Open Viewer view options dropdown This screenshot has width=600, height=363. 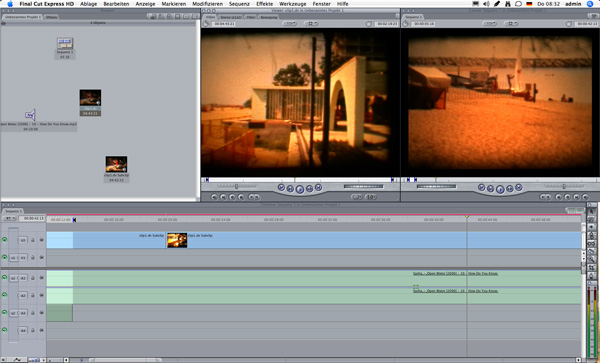[311, 24]
